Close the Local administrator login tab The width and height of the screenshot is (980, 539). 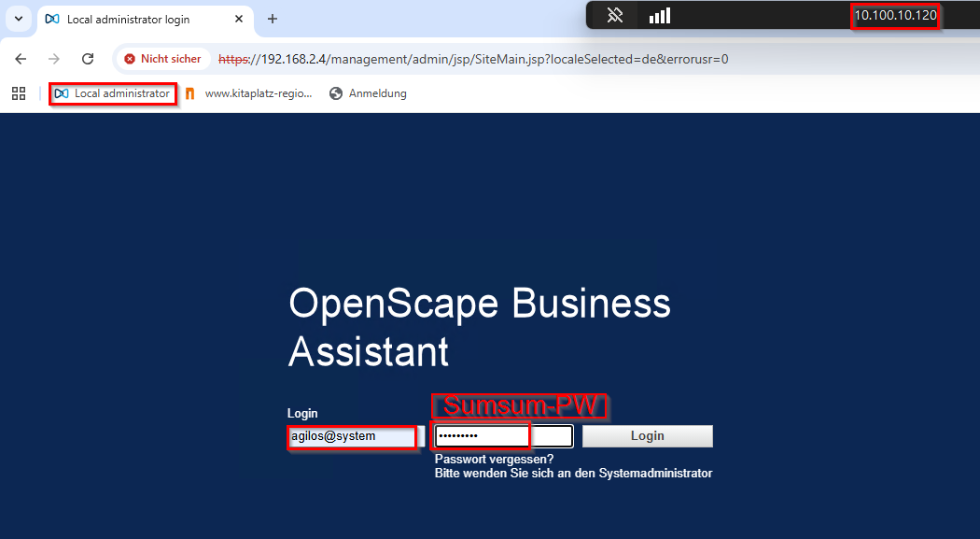pyautogui.click(x=239, y=20)
